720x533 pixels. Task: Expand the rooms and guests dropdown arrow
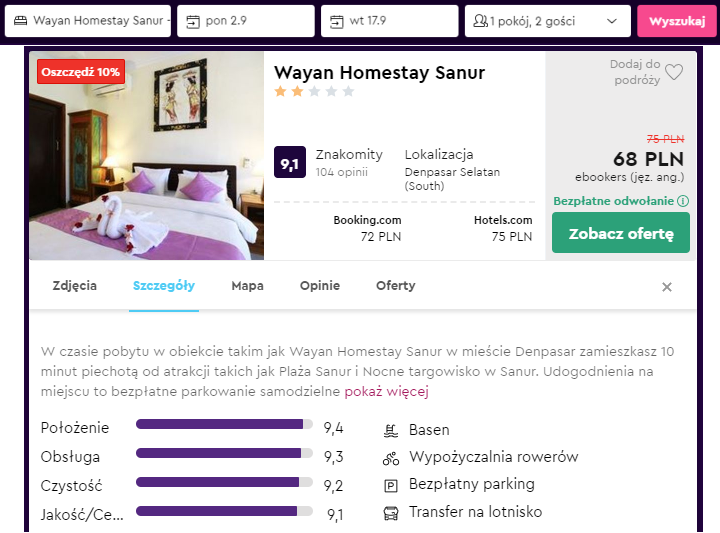coord(612,21)
